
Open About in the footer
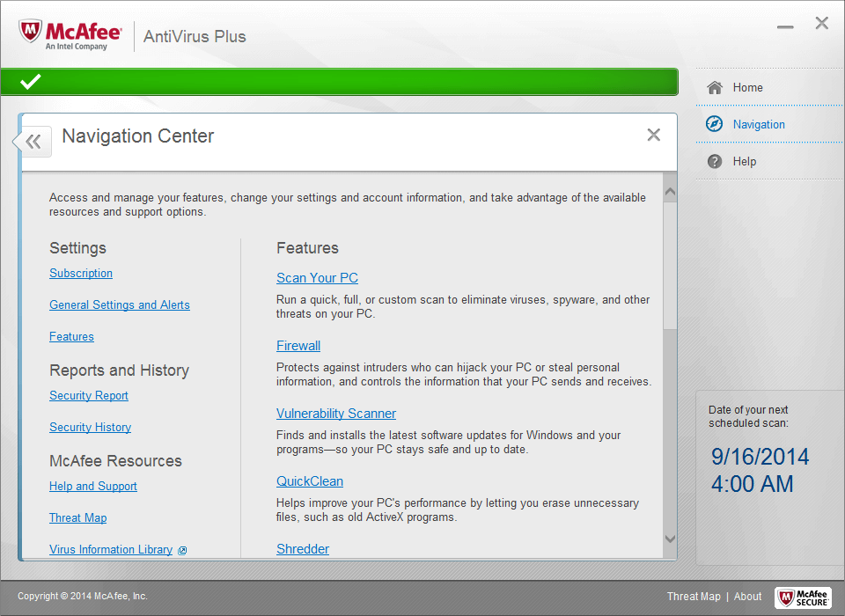click(x=748, y=596)
